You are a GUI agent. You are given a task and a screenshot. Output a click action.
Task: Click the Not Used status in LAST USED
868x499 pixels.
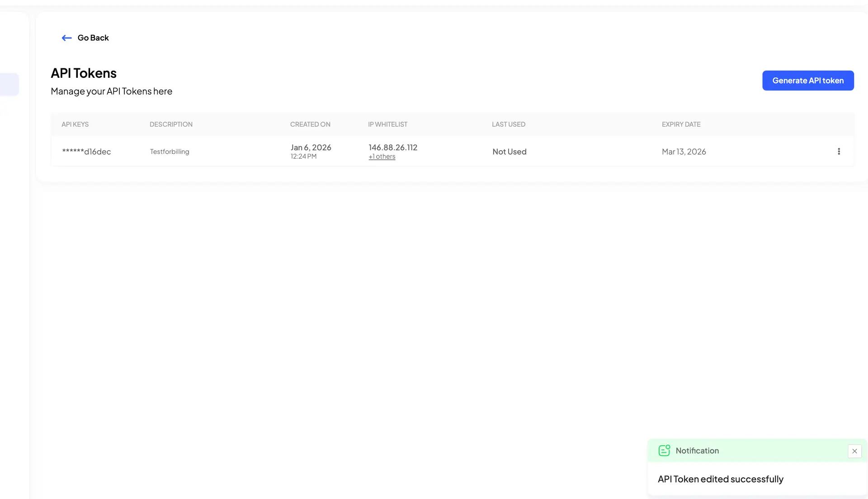(x=509, y=152)
